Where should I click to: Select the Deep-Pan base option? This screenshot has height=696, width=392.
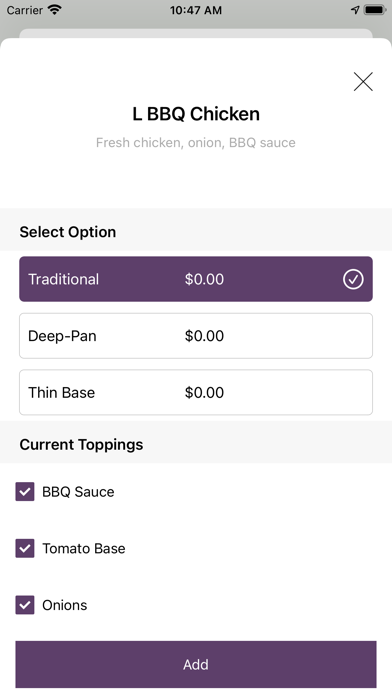tap(196, 336)
